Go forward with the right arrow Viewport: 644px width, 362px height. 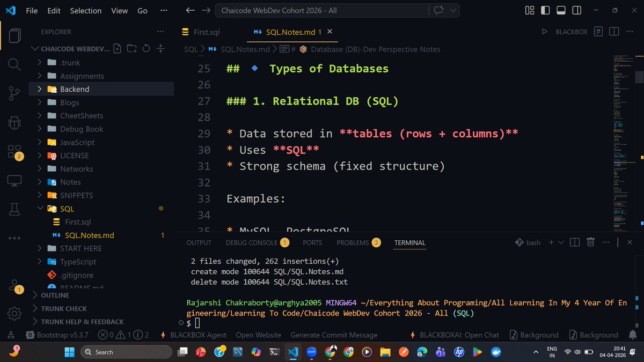(x=206, y=10)
